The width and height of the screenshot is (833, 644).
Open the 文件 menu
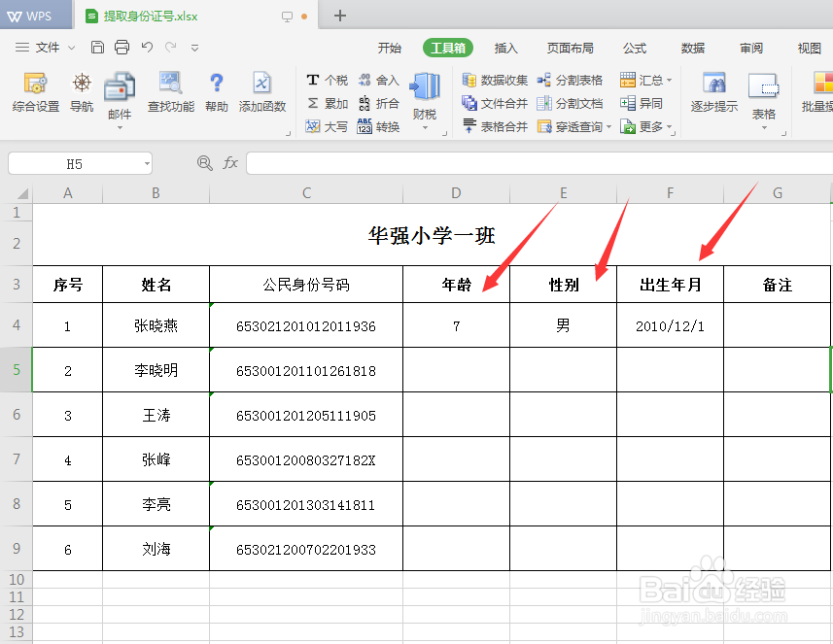49,47
